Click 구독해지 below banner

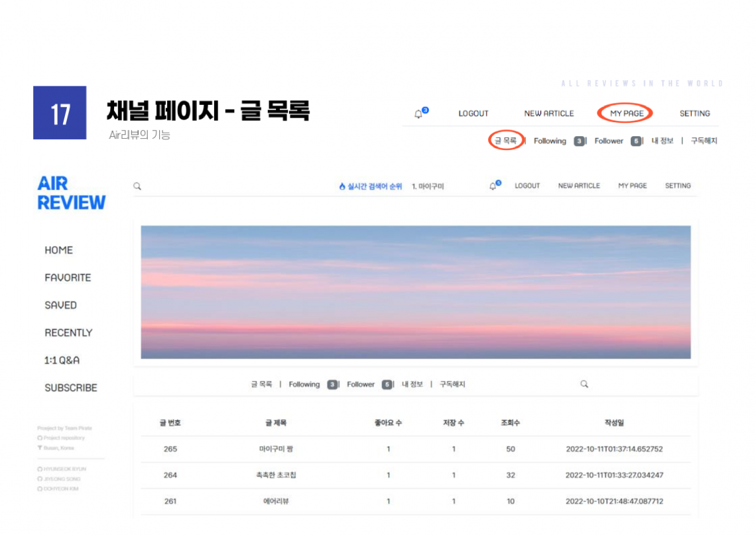[452, 384]
